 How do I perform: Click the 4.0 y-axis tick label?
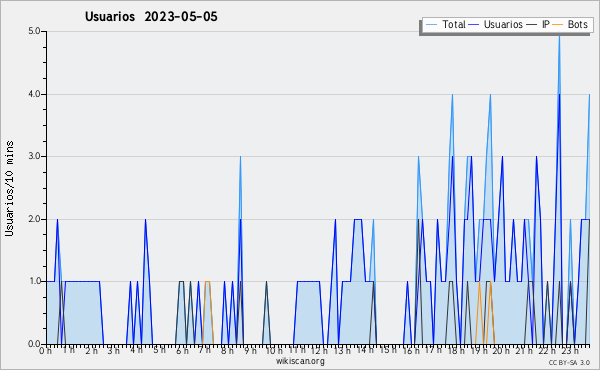pyautogui.click(x=34, y=94)
